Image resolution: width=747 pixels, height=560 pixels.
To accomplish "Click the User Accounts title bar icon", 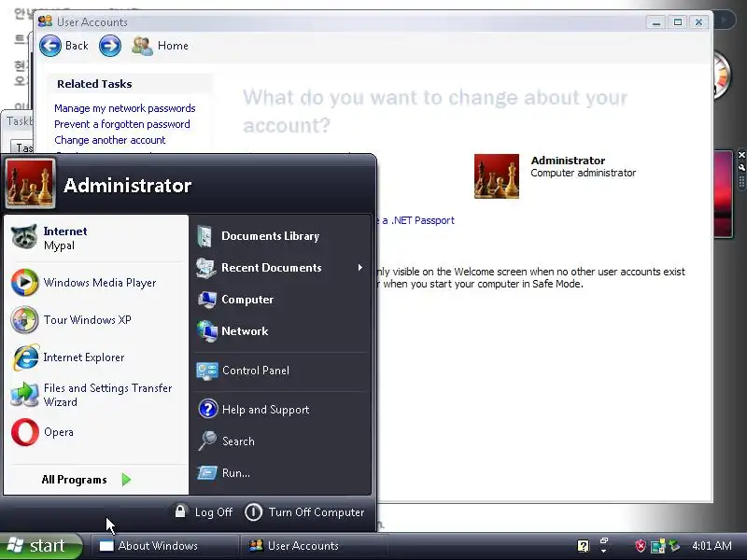I will pos(45,21).
